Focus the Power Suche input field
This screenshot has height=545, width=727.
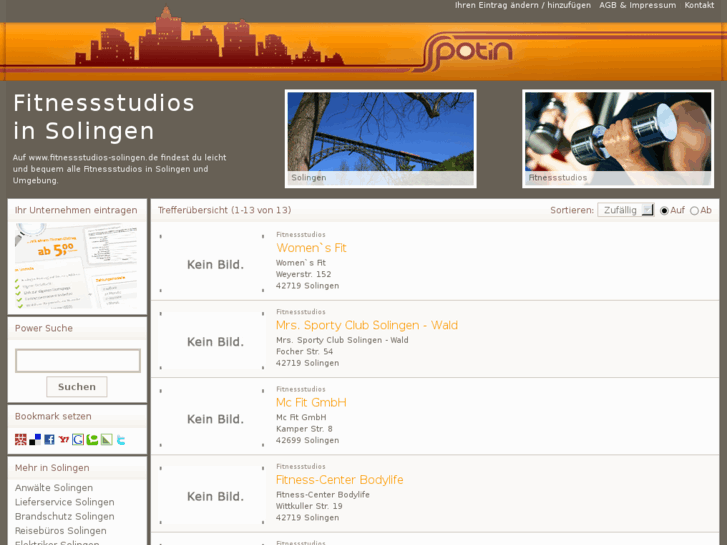point(78,360)
